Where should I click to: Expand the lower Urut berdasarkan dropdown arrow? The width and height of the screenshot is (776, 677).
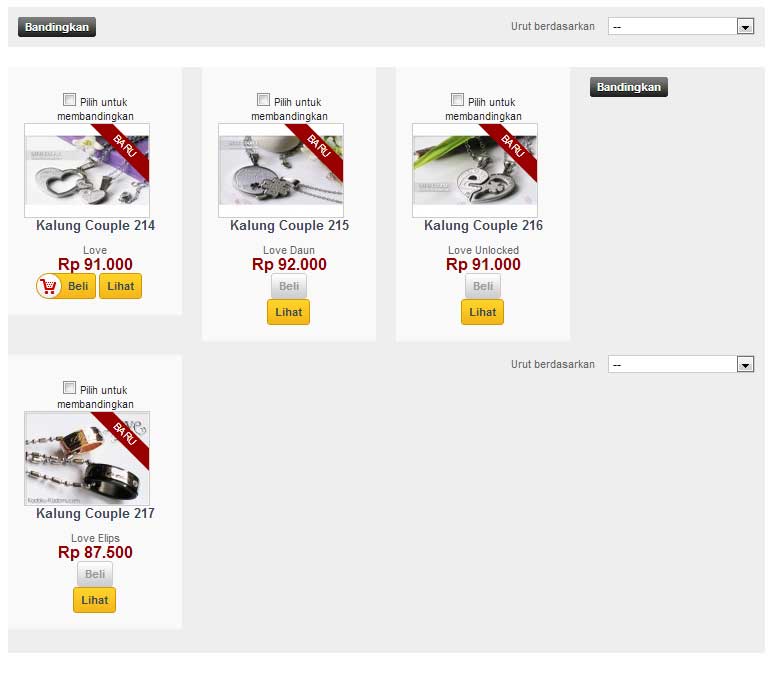(x=745, y=365)
